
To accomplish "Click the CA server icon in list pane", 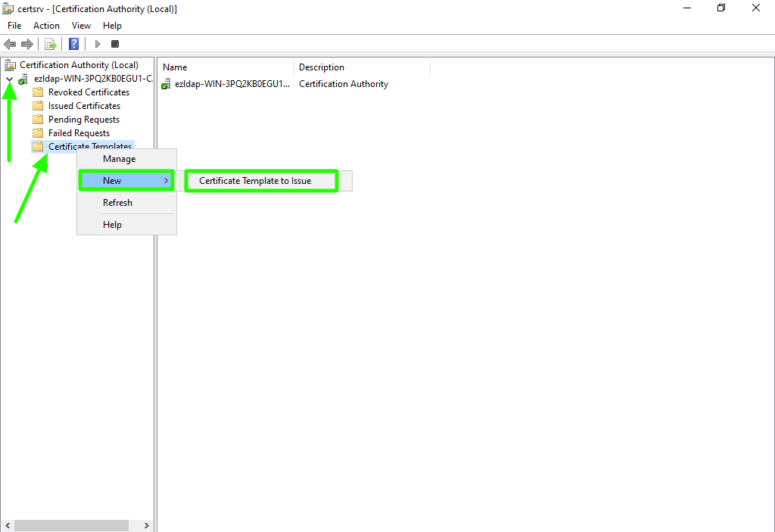I will point(166,84).
